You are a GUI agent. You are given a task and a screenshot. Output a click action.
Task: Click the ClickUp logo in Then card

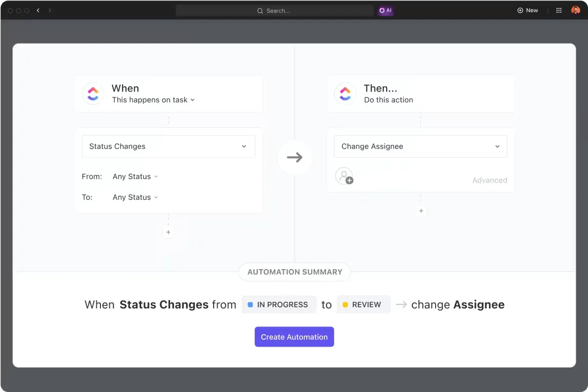tap(345, 93)
